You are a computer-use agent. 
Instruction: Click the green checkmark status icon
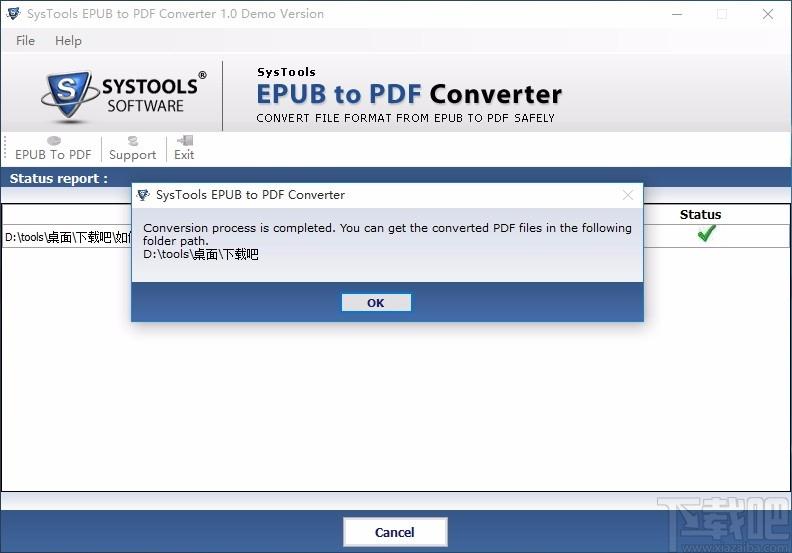(706, 233)
